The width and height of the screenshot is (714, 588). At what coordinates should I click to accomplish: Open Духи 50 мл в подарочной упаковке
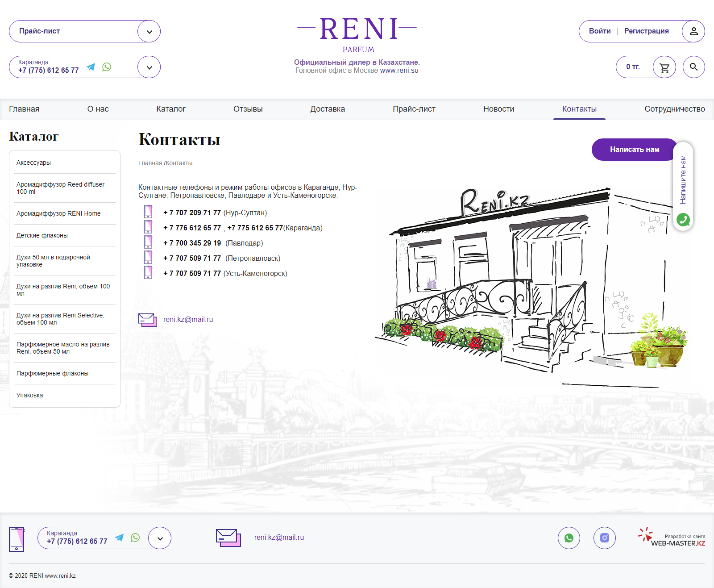point(65,261)
